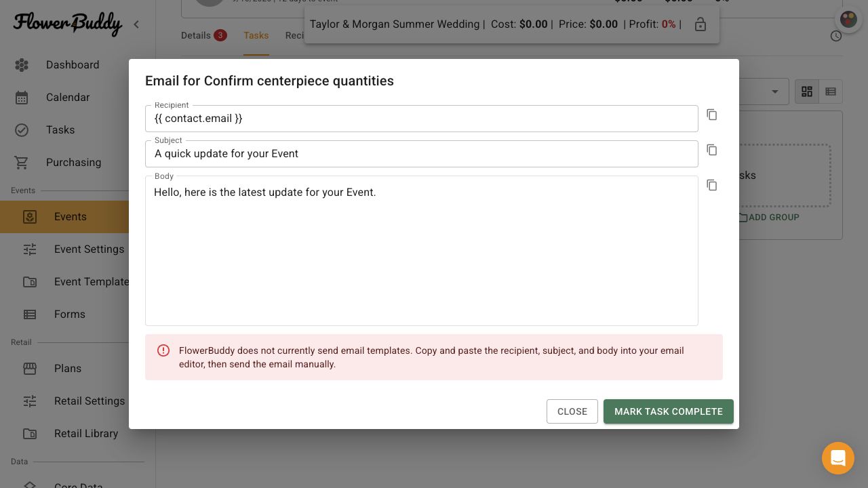Open the Event Settings sliders icon
The image size is (868, 488).
click(30, 249)
